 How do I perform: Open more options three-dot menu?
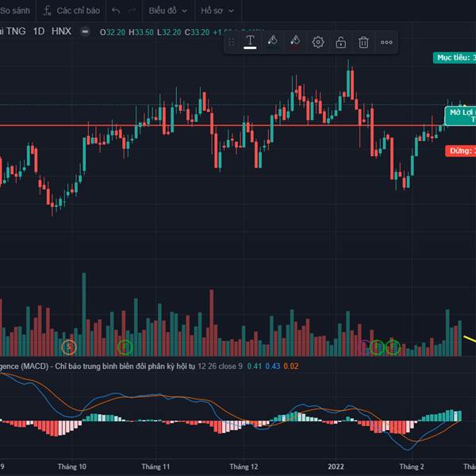tap(386, 42)
